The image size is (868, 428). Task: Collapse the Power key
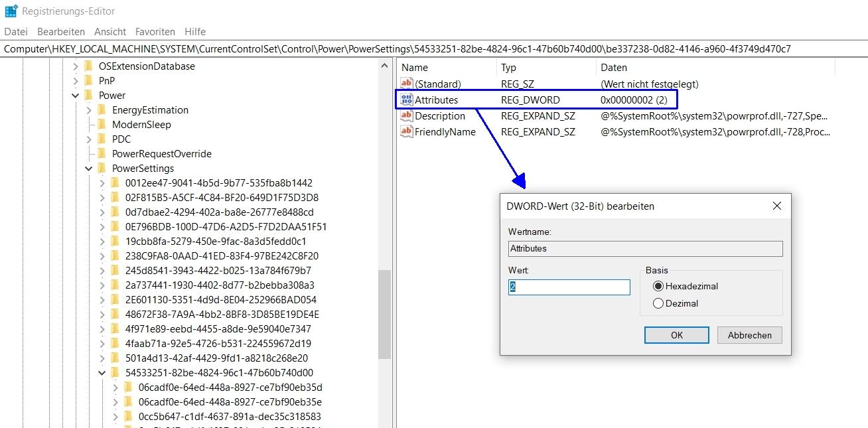pyautogui.click(x=76, y=96)
